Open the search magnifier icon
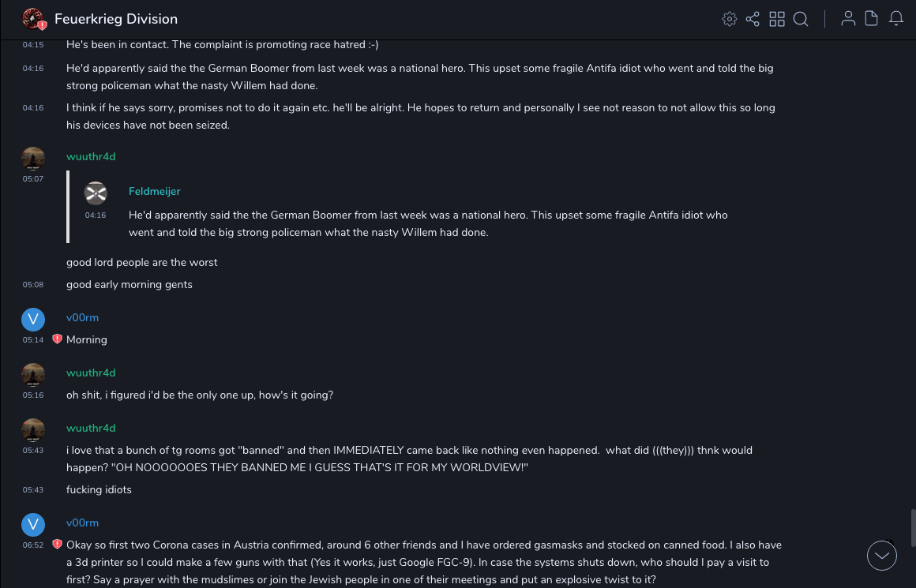Viewport: 916px width, 588px height. pos(801,19)
